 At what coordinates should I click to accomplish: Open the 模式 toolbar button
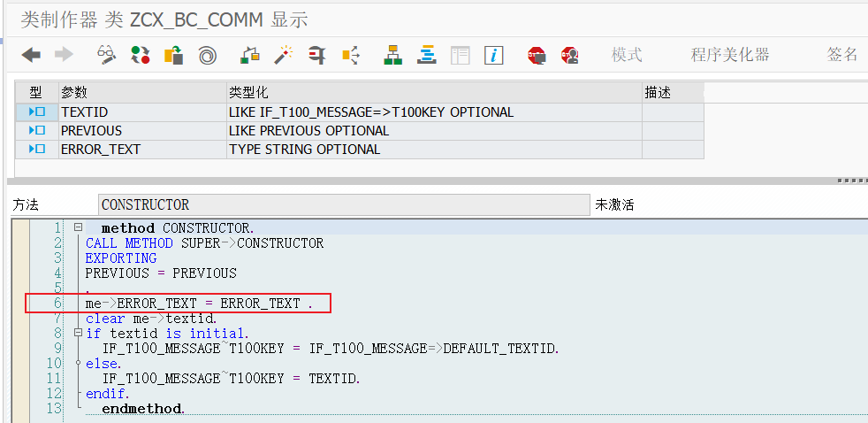pos(627,54)
